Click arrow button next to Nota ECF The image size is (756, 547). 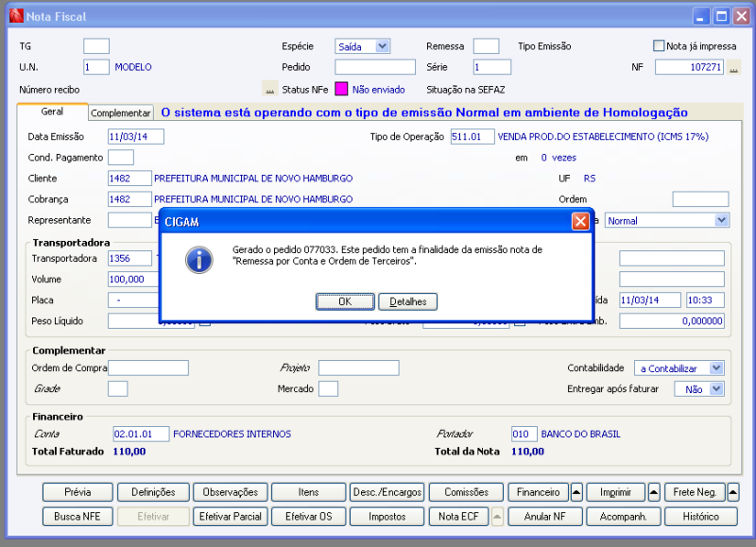pyautogui.click(x=497, y=517)
